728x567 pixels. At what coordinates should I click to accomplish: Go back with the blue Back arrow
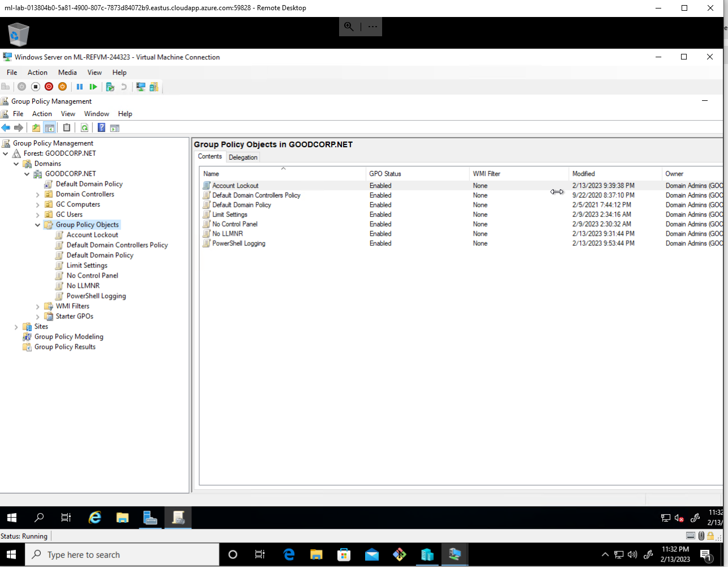click(x=6, y=128)
